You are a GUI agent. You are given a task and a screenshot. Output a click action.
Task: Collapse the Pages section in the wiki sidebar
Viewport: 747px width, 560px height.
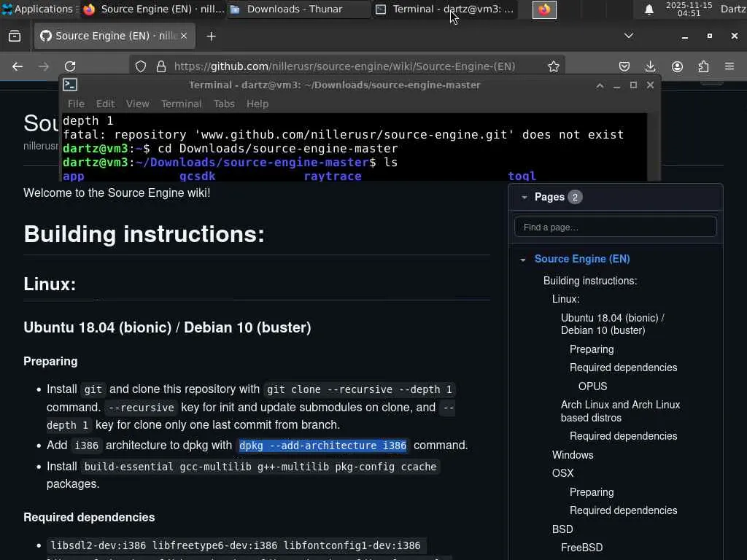(525, 197)
